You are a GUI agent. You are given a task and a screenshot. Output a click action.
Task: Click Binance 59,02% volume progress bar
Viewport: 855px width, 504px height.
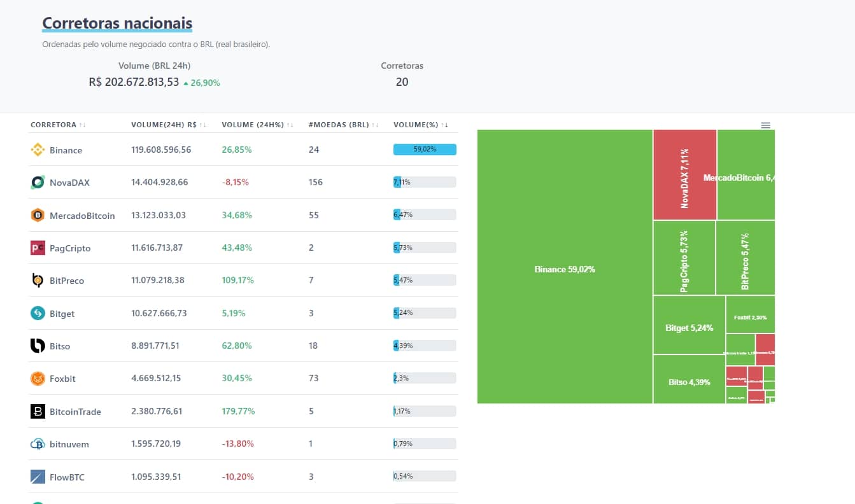click(425, 150)
